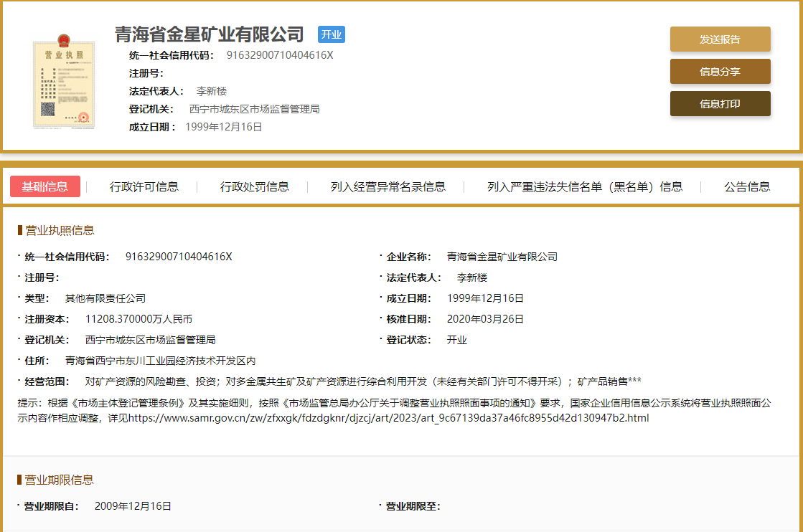The image size is (803, 532).
Task: Select the 基础信息 tab
Action: pyautogui.click(x=46, y=186)
